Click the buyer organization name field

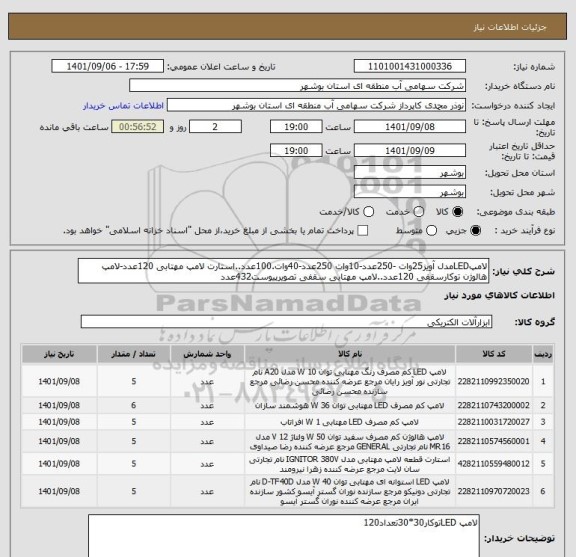(x=298, y=86)
